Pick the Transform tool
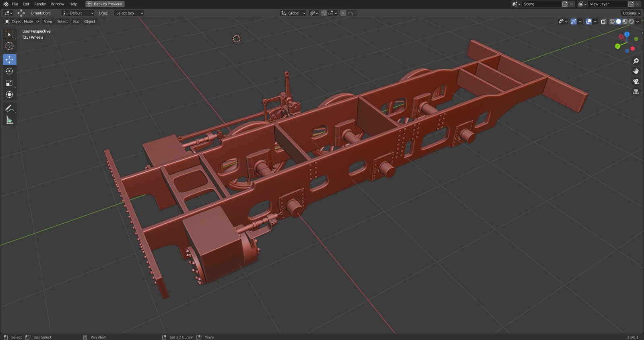644x340 pixels. pos(9,95)
